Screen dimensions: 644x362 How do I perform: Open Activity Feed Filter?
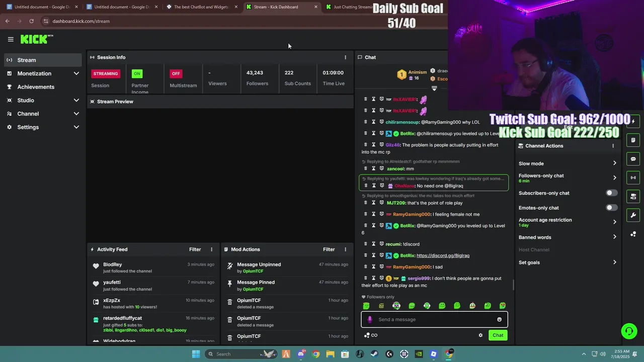click(195, 249)
